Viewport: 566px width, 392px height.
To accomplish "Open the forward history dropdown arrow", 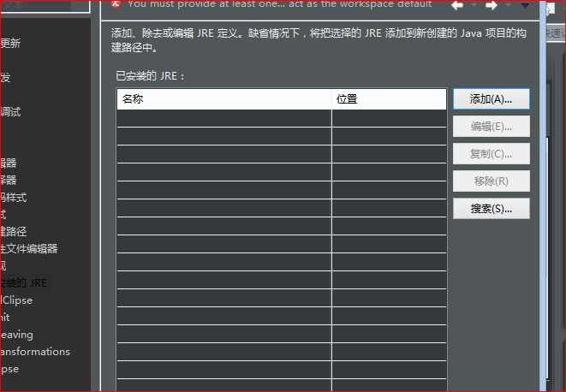I will pos(508,5).
